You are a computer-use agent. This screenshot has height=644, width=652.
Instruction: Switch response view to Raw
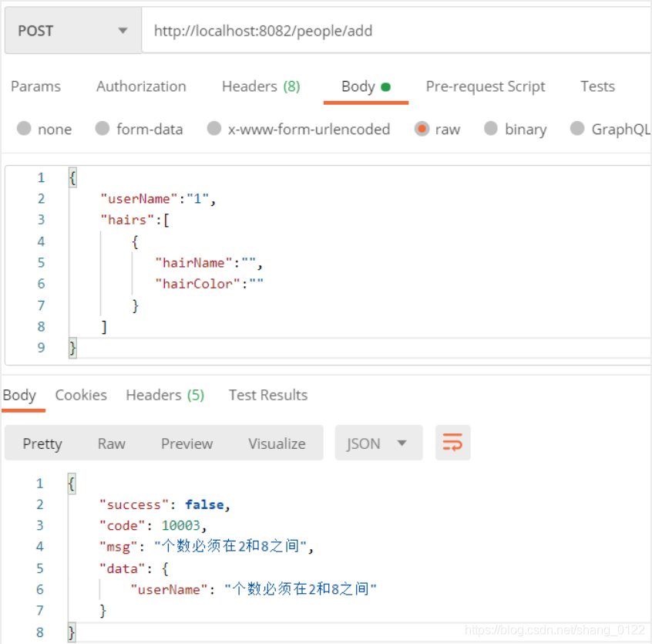pyautogui.click(x=112, y=443)
